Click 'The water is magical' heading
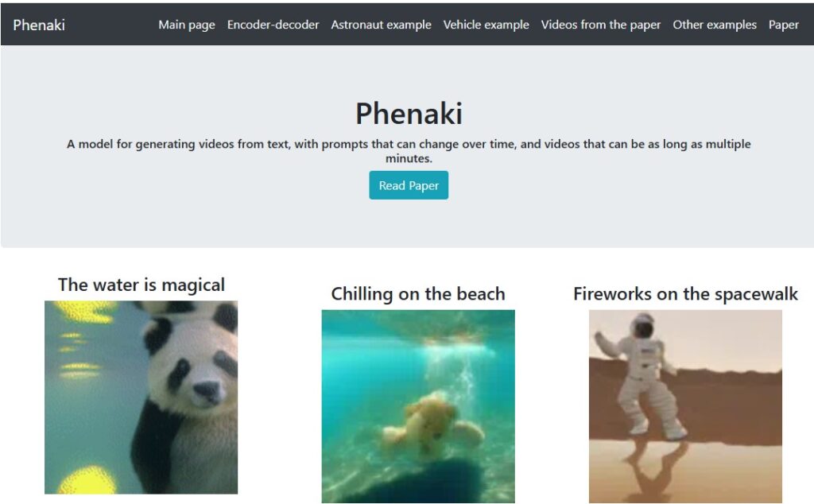The width and height of the screenshot is (814, 504). point(141,285)
